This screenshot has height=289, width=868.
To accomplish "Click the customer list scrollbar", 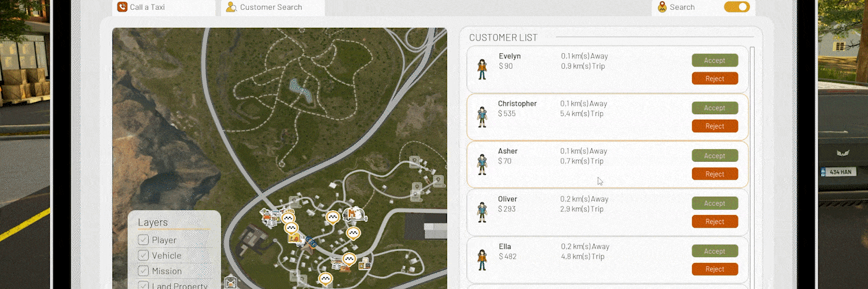I will tap(752, 144).
